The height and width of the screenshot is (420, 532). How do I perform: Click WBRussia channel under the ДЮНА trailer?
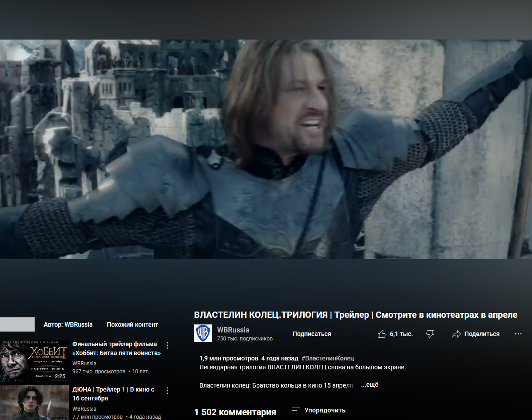click(x=84, y=409)
